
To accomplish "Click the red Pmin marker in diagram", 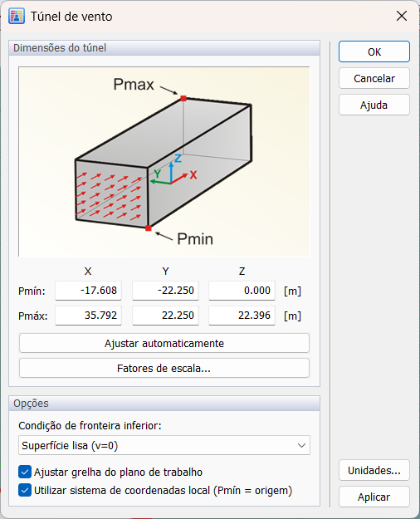I will [149, 228].
